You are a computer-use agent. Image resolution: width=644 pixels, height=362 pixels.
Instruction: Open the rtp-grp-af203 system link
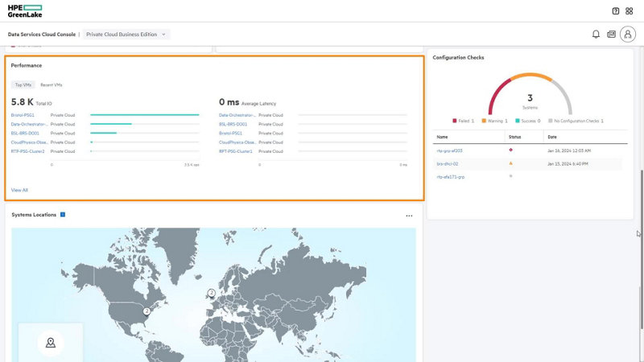click(x=449, y=150)
